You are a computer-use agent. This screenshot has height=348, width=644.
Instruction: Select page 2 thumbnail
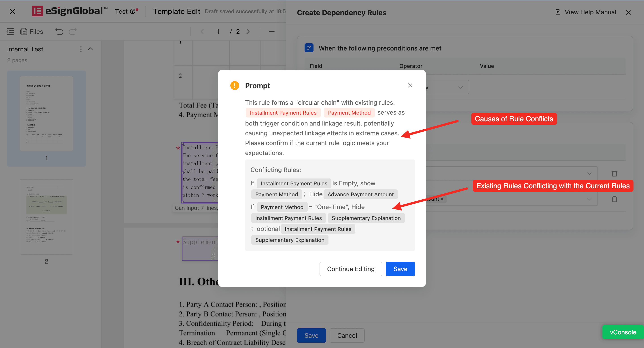click(47, 217)
